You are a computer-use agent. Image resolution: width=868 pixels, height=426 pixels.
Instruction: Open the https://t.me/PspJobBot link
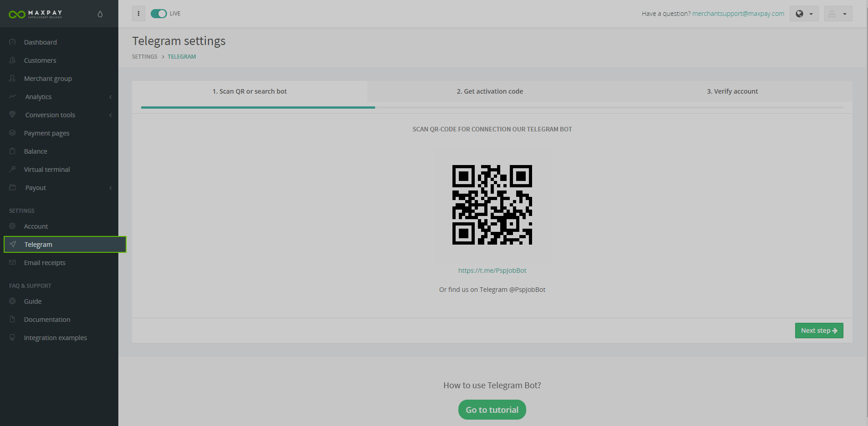tap(492, 271)
